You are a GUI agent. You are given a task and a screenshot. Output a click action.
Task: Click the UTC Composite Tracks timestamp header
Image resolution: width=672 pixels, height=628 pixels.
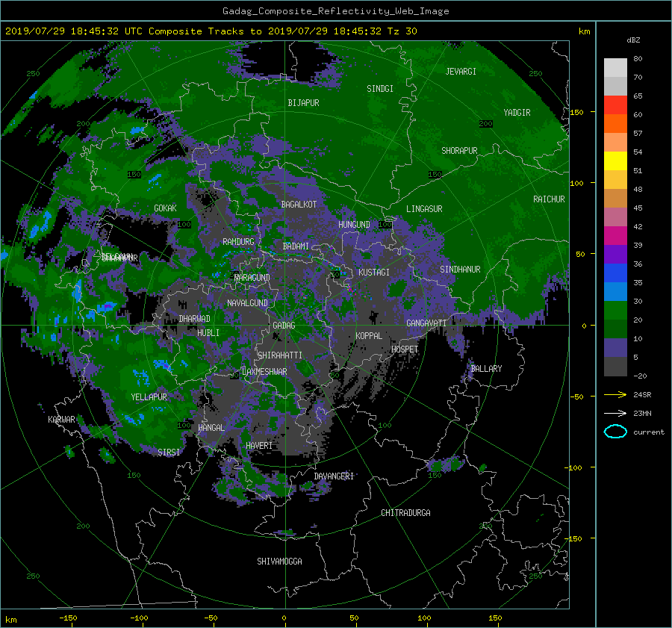(x=211, y=31)
